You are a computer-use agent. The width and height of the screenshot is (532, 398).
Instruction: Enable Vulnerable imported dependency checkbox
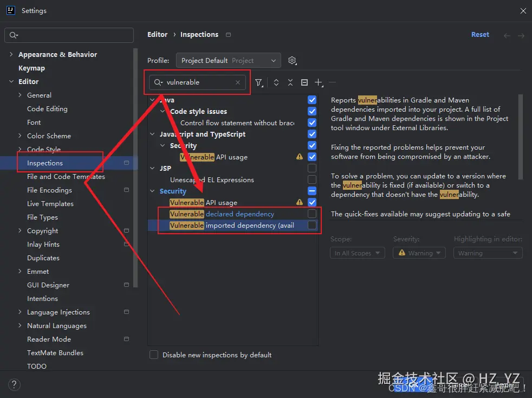(x=312, y=225)
